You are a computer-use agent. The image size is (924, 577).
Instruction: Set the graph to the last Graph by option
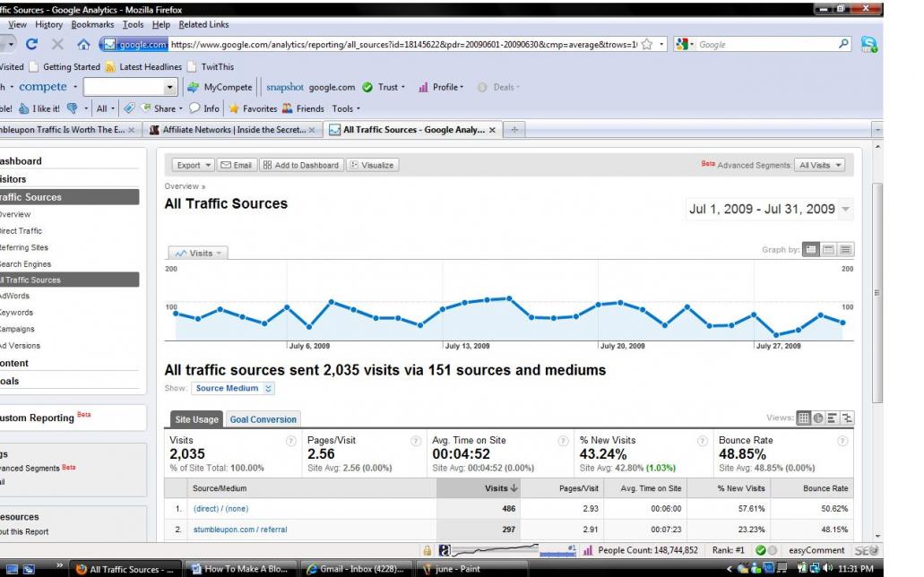(x=846, y=250)
